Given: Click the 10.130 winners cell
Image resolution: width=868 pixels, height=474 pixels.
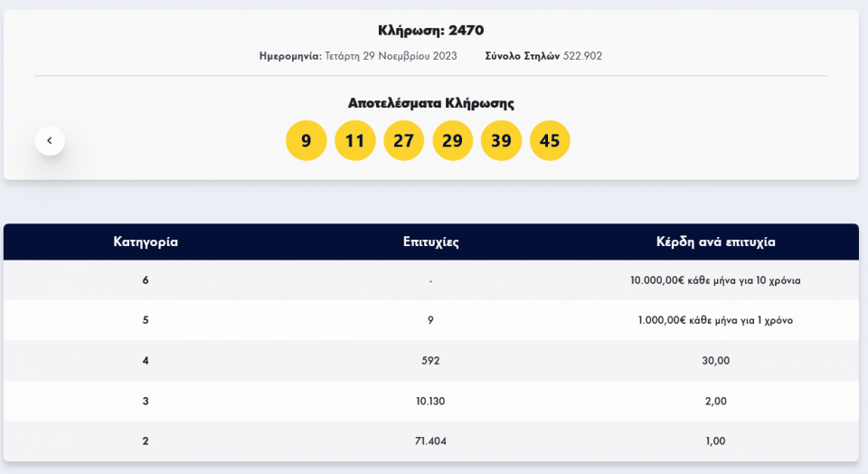Looking at the screenshot, I should pyautogui.click(x=431, y=401).
